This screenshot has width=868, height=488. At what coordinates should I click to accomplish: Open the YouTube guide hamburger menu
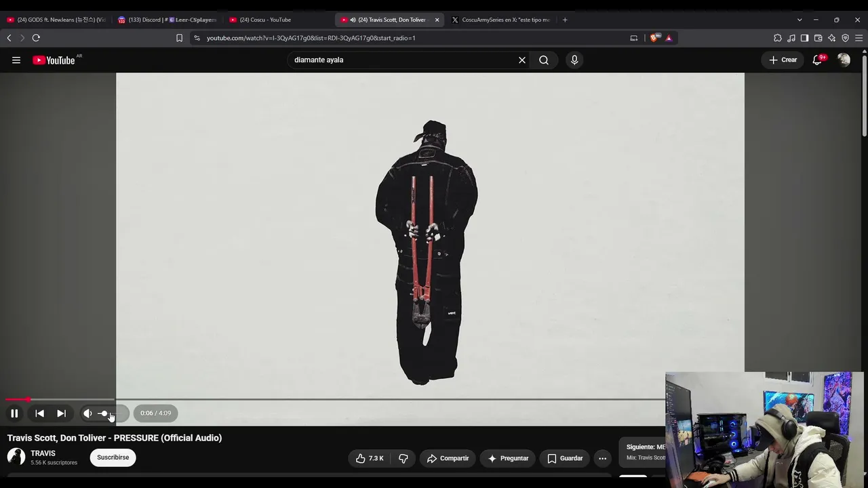click(x=16, y=60)
